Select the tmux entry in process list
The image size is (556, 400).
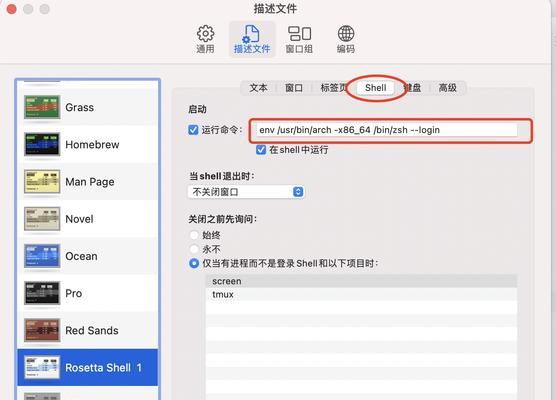coord(361,294)
